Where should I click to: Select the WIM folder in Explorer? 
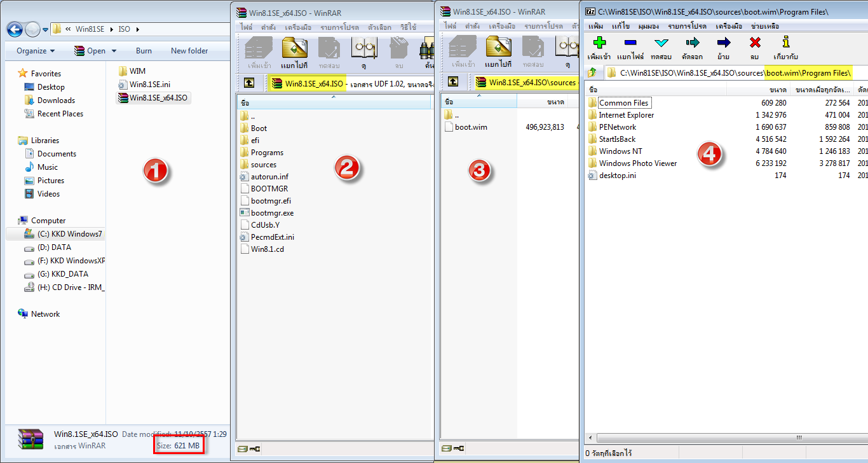click(137, 71)
